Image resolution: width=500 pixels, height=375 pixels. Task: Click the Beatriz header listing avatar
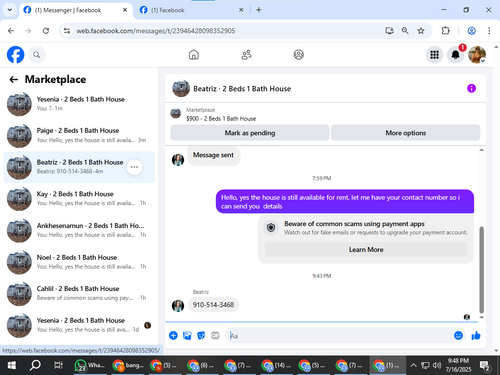[181, 88]
